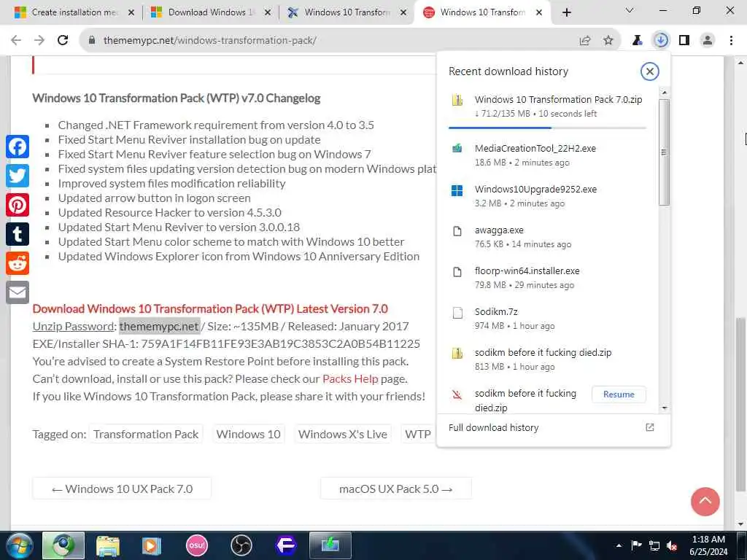Viewport: 747px width, 560px height.
Task: Open Windows 10 Transformation Pack 7.0.zip entry
Action: 547,106
